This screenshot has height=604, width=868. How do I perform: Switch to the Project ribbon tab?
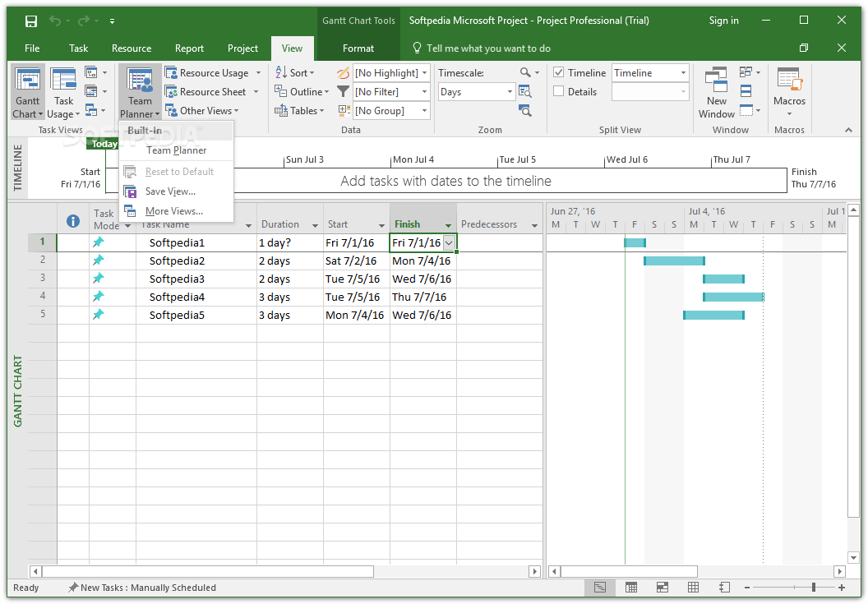tap(242, 48)
